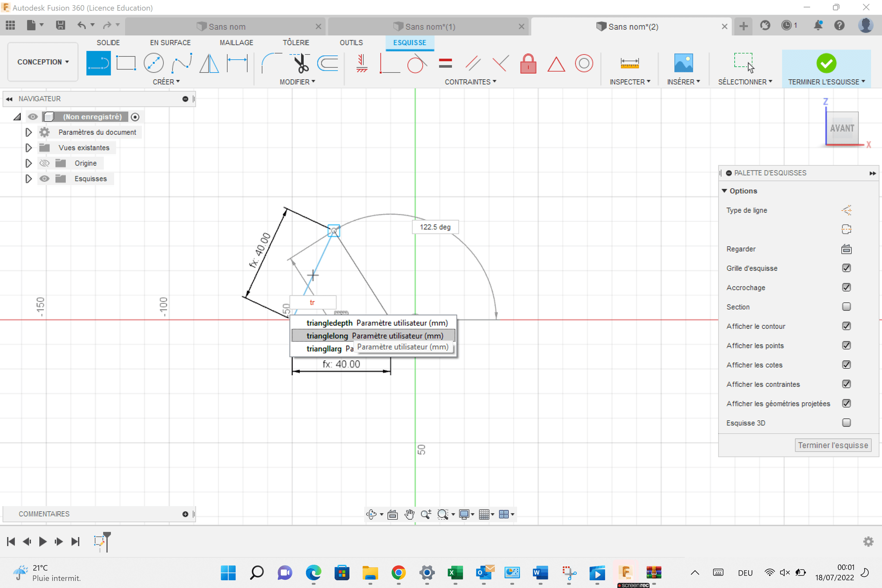
Task: Select the Line sketch tool
Action: click(x=98, y=63)
